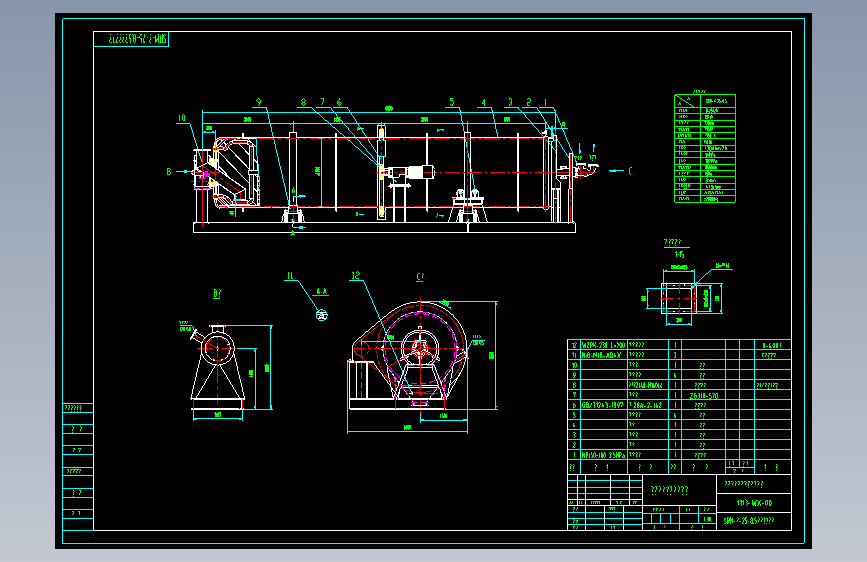The height and width of the screenshot is (562, 867).
Task: Click the small A-A bolt detail circle
Action: [x=322, y=315]
